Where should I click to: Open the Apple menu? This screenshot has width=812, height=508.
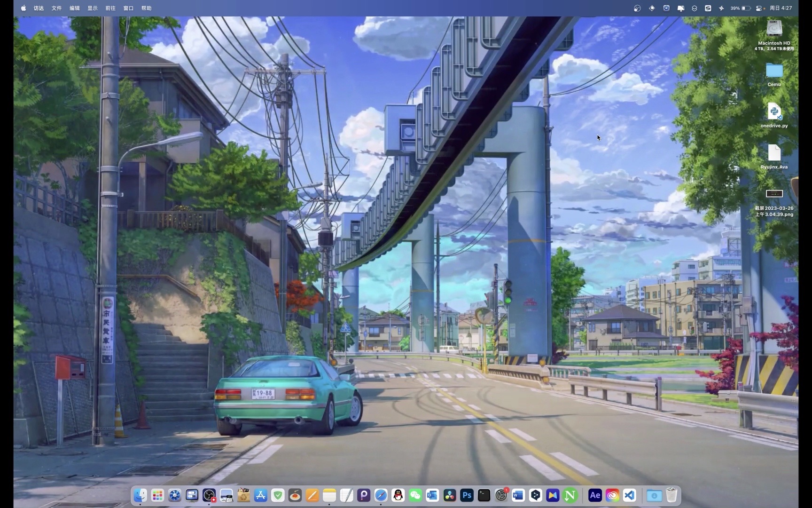coord(23,8)
